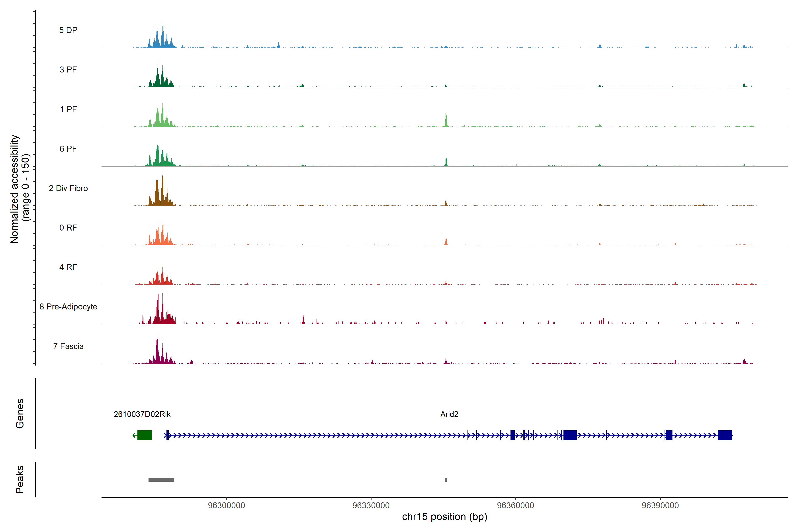This screenshot has width=798, height=532.
Task: Click the Genes panel label
Action: pyautogui.click(x=20, y=414)
